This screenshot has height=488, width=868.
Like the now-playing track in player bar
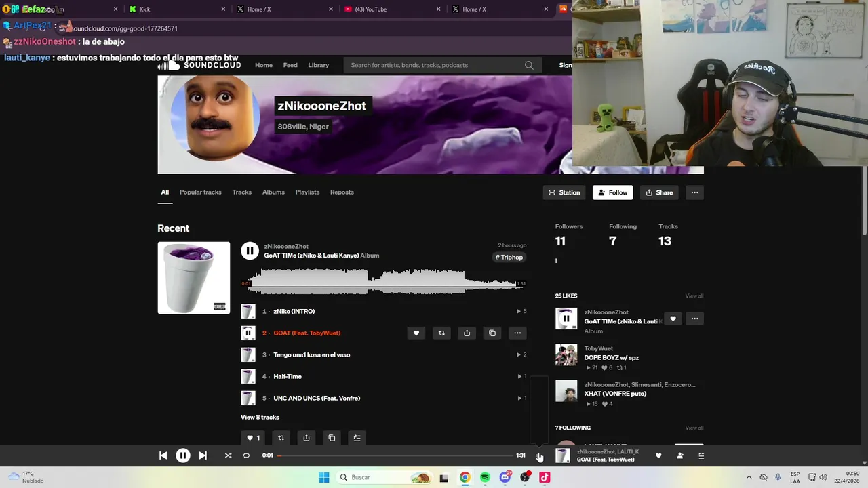click(658, 455)
